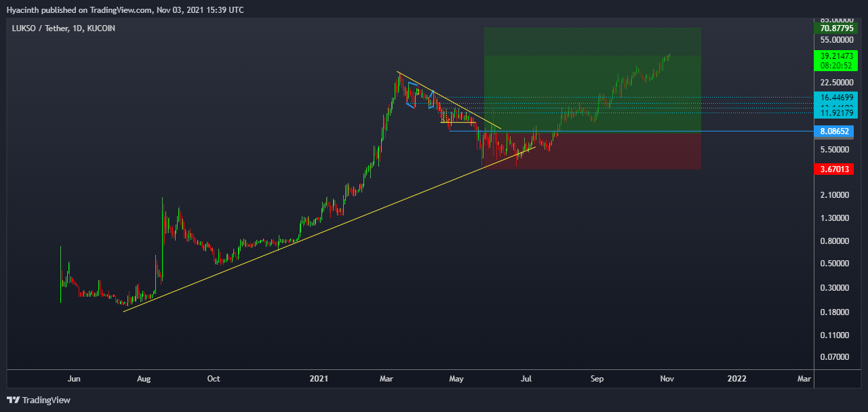Click the green 70.87795 target price label
The width and height of the screenshot is (868, 412).
pyautogui.click(x=836, y=28)
